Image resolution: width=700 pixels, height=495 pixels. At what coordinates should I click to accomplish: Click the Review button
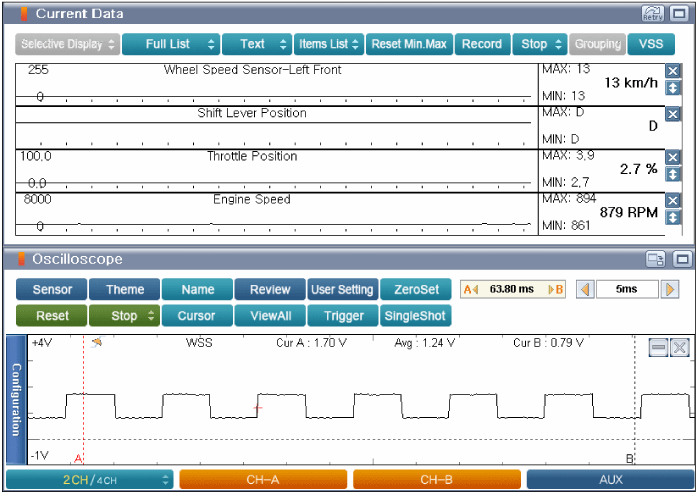pyautogui.click(x=270, y=290)
